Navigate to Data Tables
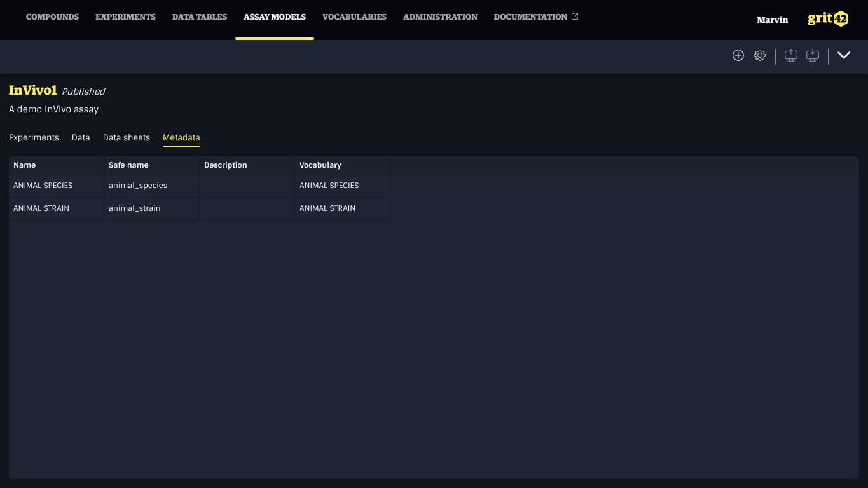The width and height of the screenshot is (868, 488). coord(200,17)
